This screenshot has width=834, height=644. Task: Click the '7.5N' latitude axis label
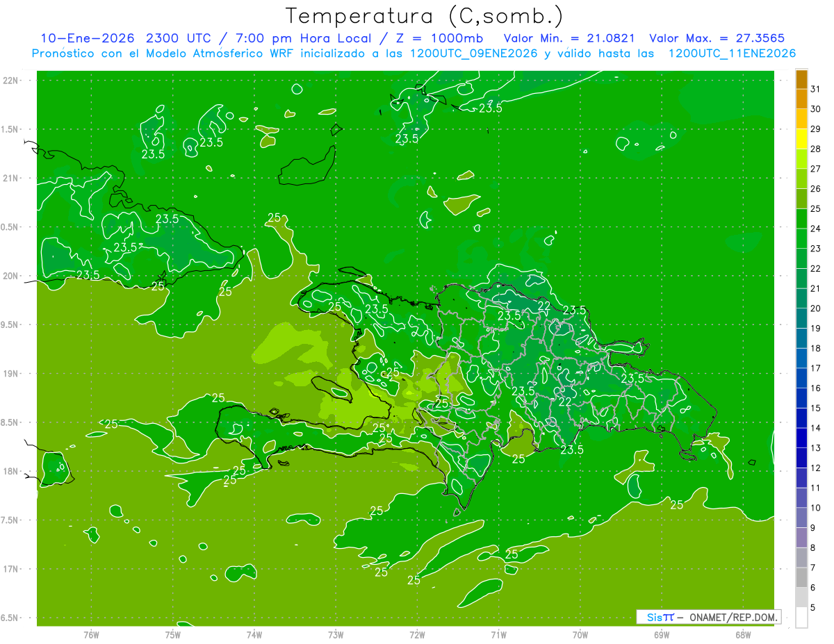coord(10,520)
